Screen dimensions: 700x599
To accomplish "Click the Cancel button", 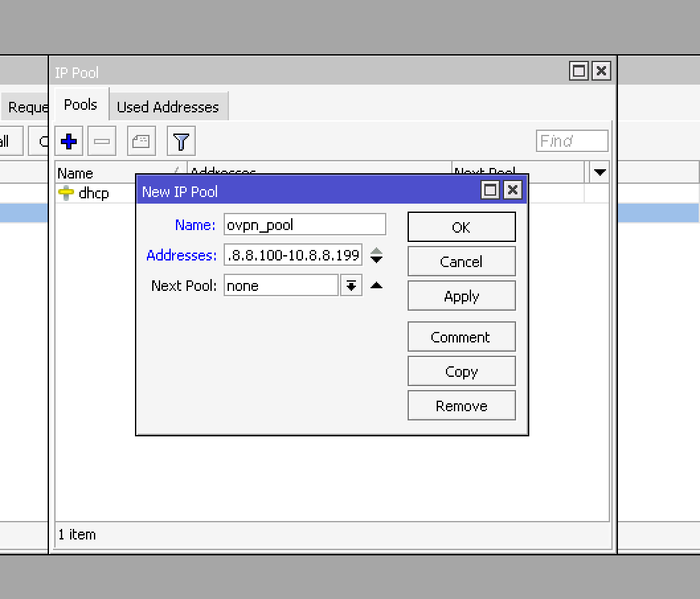I will point(461,262).
